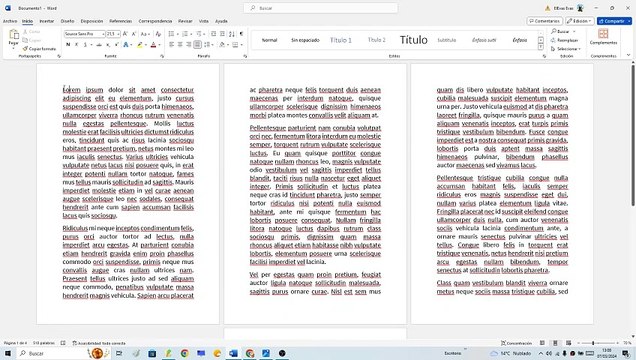The width and height of the screenshot is (636, 360).
Task: Open the change case Aa dropdown
Action: click(145, 34)
